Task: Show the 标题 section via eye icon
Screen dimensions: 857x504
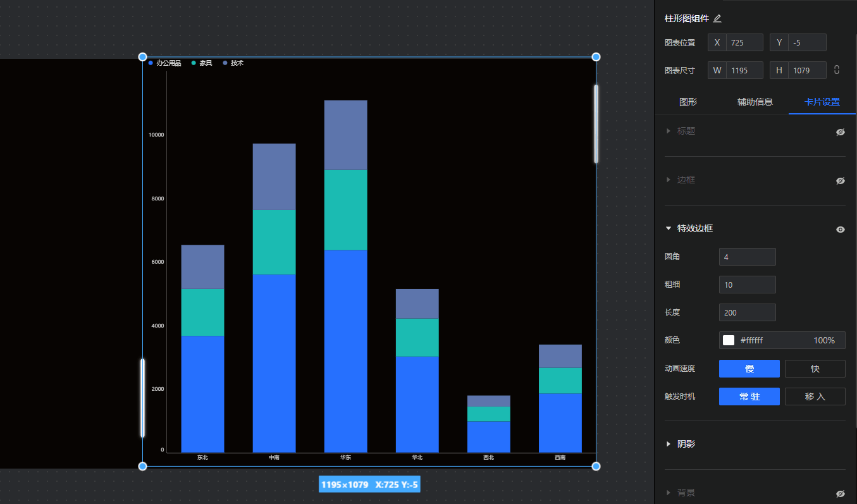Action: (x=840, y=132)
